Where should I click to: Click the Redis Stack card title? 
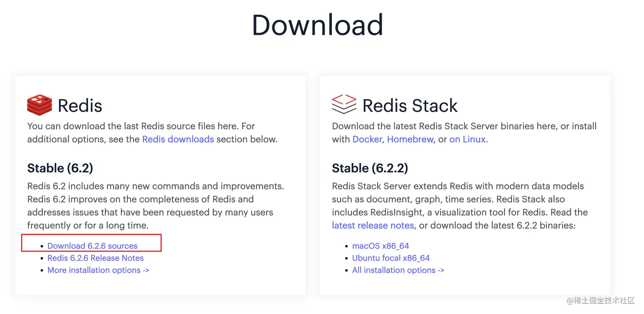click(x=410, y=106)
